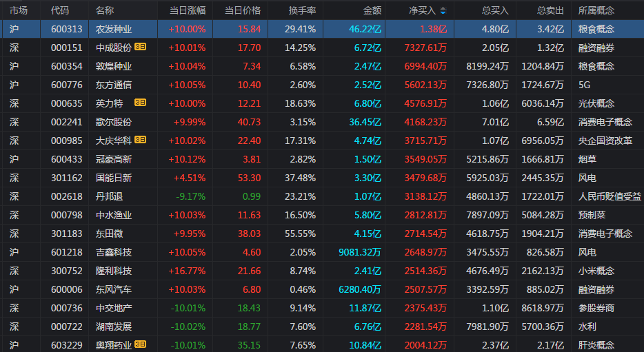Click 粮食概念 concept for 农发种业
The image size is (644, 352).
[596, 29]
